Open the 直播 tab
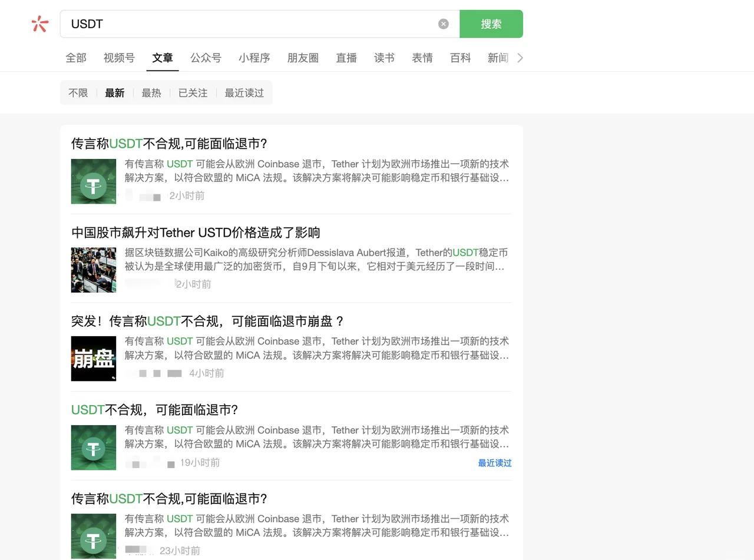 pos(346,58)
